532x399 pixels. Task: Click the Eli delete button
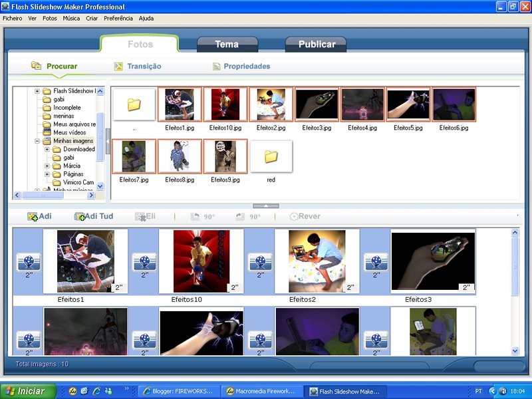[x=145, y=217]
